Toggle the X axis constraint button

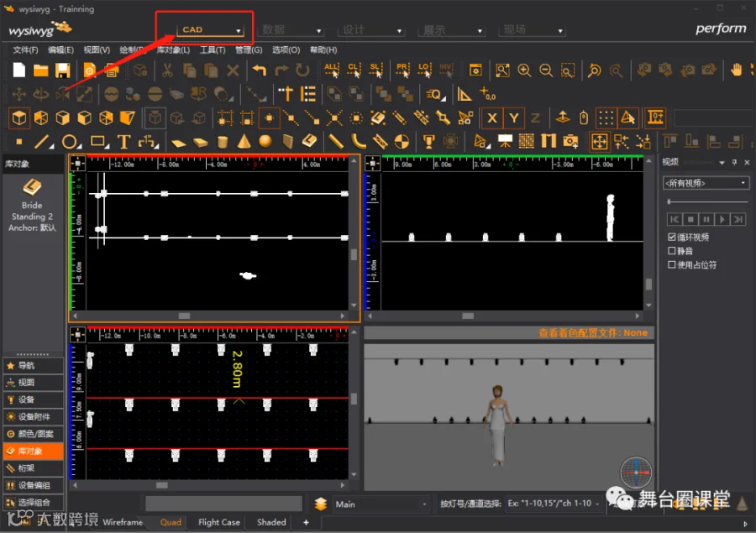(491, 118)
